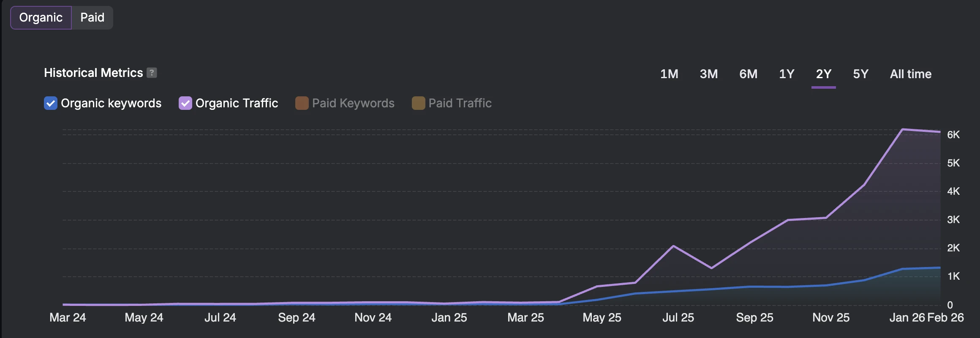The height and width of the screenshot is (338, 980).
Task: Choose the 6M time range
Action: [748, 74]
